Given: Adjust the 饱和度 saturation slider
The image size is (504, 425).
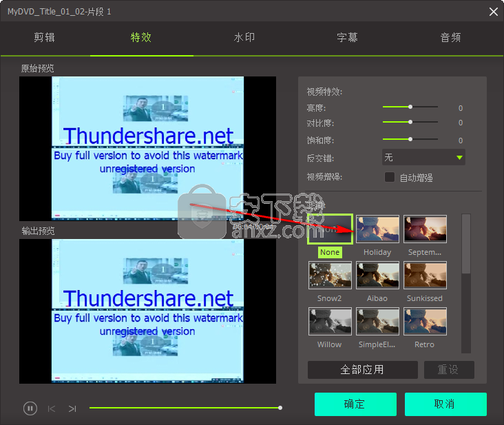Looking at the screenshot, I should coord(410,139).
